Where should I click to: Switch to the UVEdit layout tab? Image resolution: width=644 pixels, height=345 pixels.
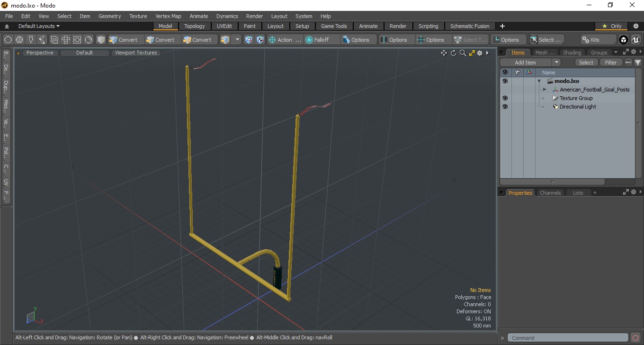click(x=224, y=26)
